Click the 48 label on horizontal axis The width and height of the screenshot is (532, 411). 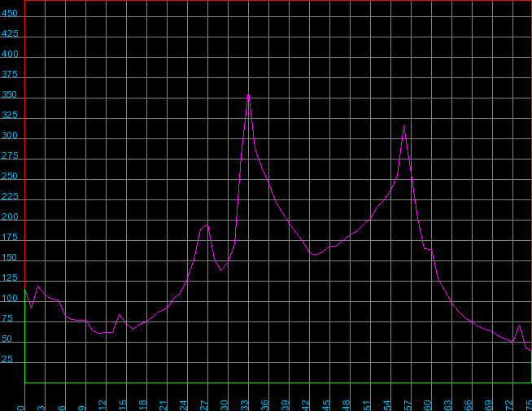[347, 405]
